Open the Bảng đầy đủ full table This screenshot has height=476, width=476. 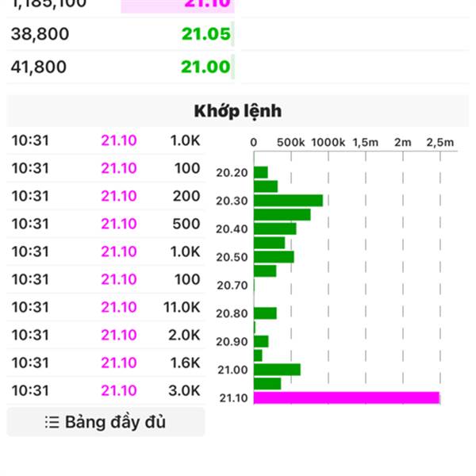point(106,422)
